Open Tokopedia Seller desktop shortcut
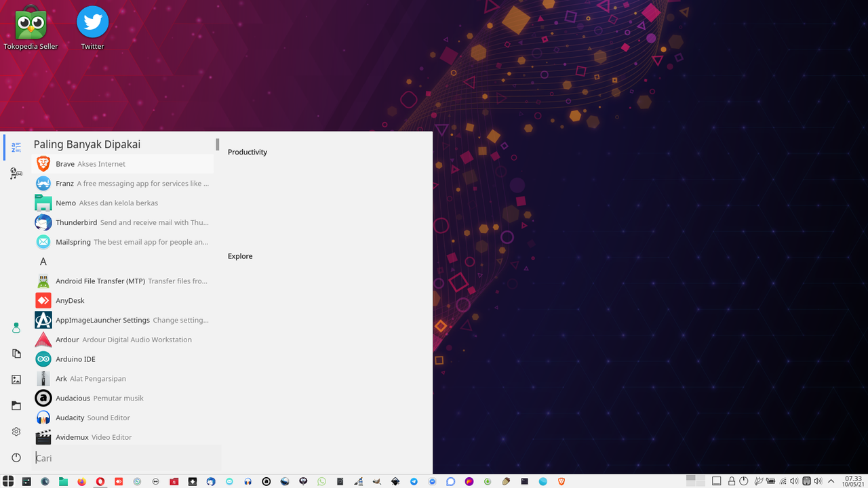The height and width of the screenshot is (488, 868). (31, 28)
